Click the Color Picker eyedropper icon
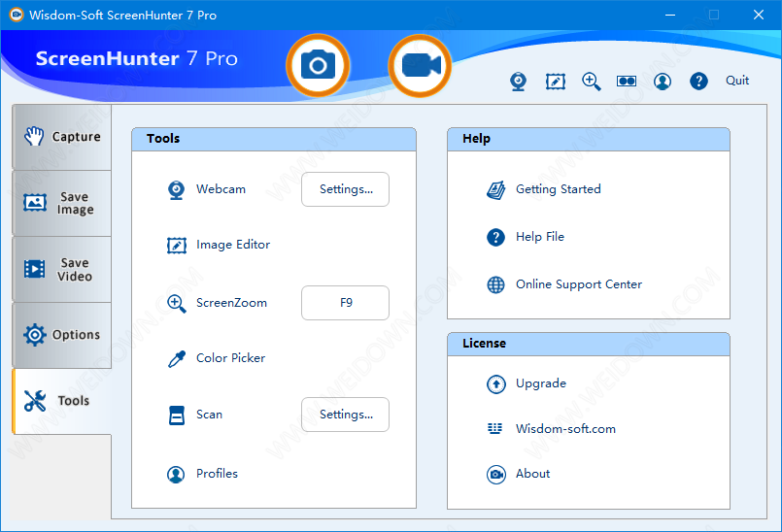 (x=176, y=358)
